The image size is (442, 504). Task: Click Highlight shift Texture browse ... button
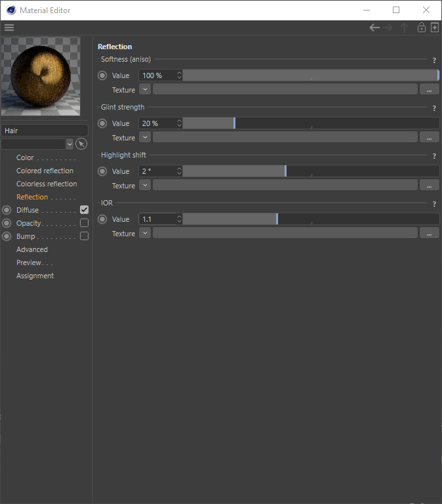(429, 185)
